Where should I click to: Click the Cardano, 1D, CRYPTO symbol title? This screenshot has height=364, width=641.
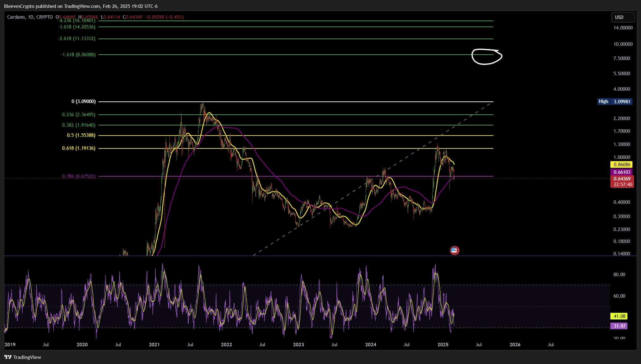[x=30, y=17]
